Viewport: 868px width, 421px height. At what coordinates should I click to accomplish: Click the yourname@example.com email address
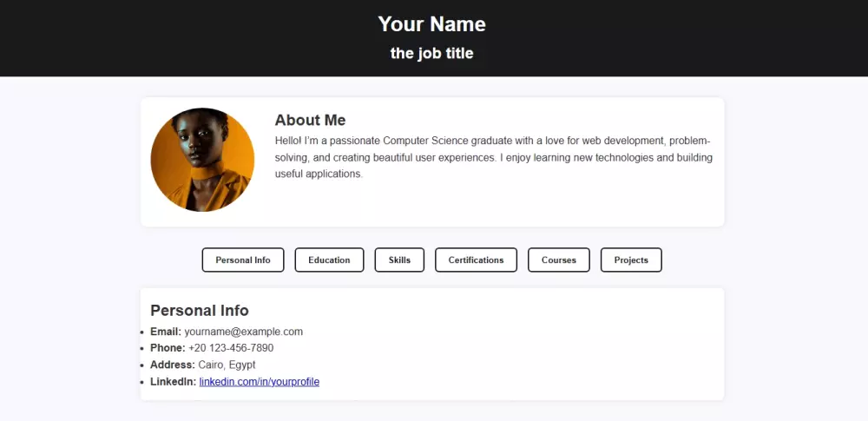[x=243, y=332]
